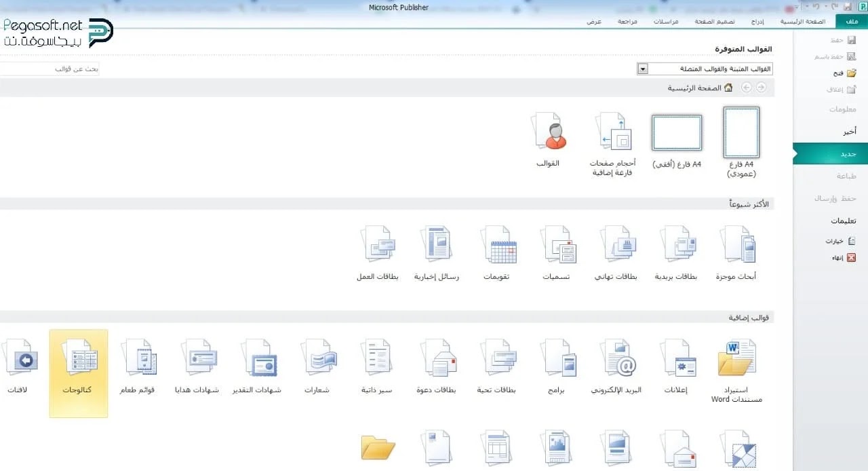868x471 pixels.
Task: Open استيراد مستندات Word import icon
Action: [737, 371]
